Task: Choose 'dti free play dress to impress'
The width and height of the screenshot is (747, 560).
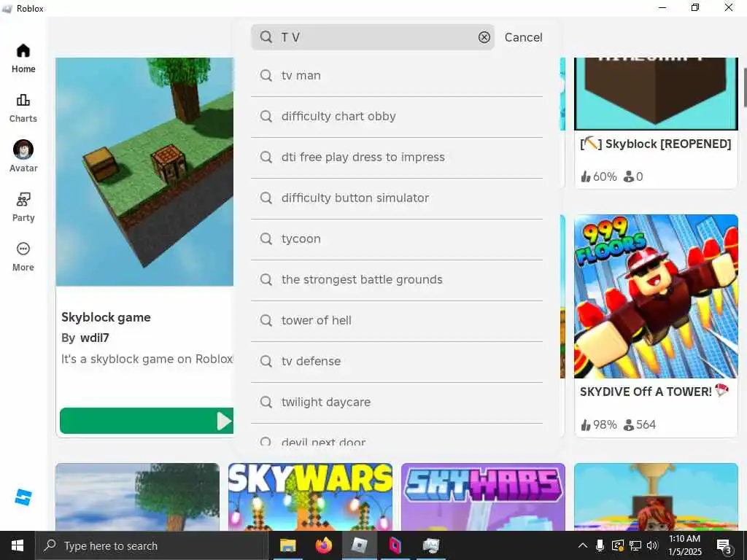Action: tap(396, 157)
